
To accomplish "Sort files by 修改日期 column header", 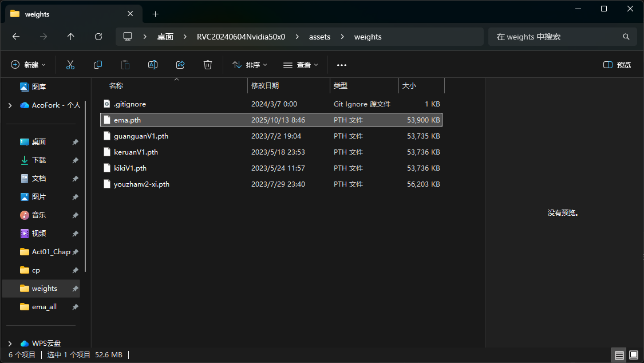I will [265, 85].
